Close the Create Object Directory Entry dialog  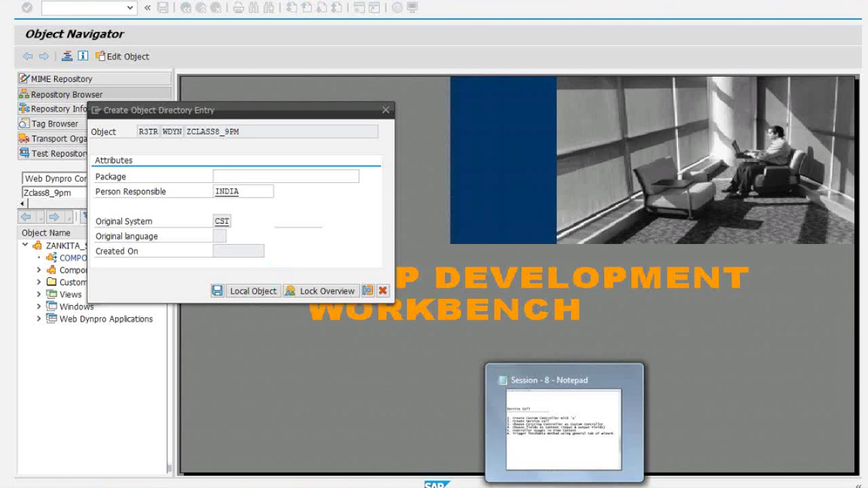[386, 110]
